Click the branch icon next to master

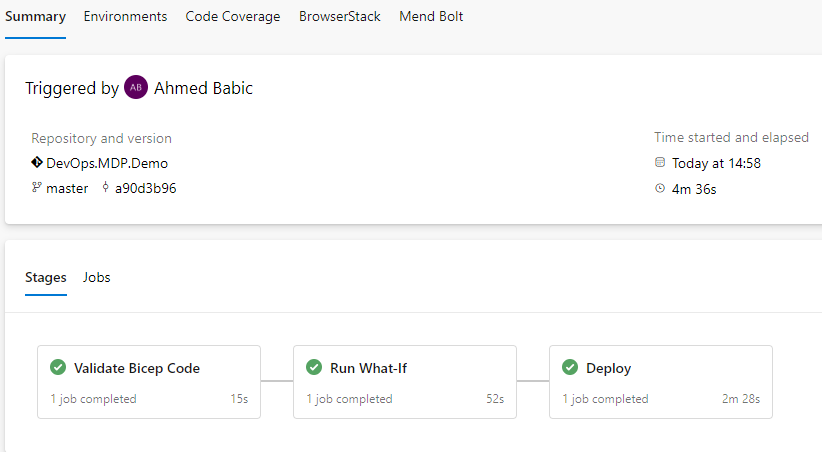pyautogui.click(x=37, y=188)
